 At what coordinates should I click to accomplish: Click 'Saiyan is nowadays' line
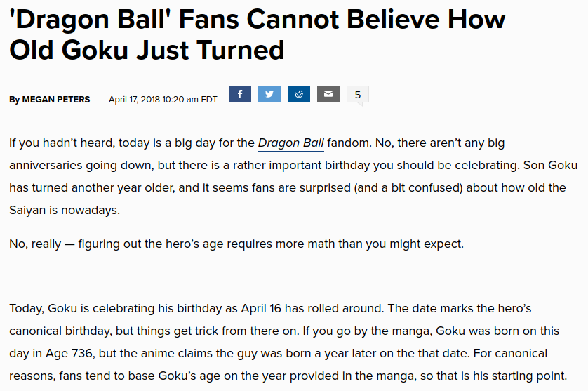(x=65, y=210)
